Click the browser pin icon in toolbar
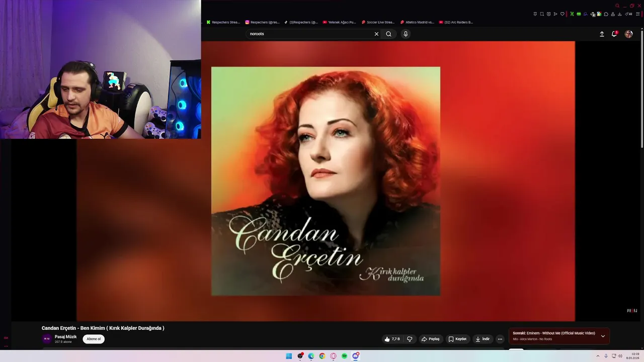 535,14
